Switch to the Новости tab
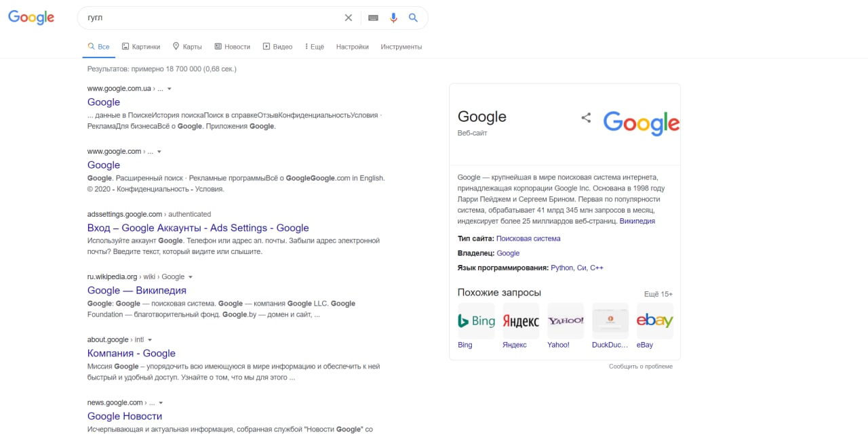 click(x=232, y=47)
